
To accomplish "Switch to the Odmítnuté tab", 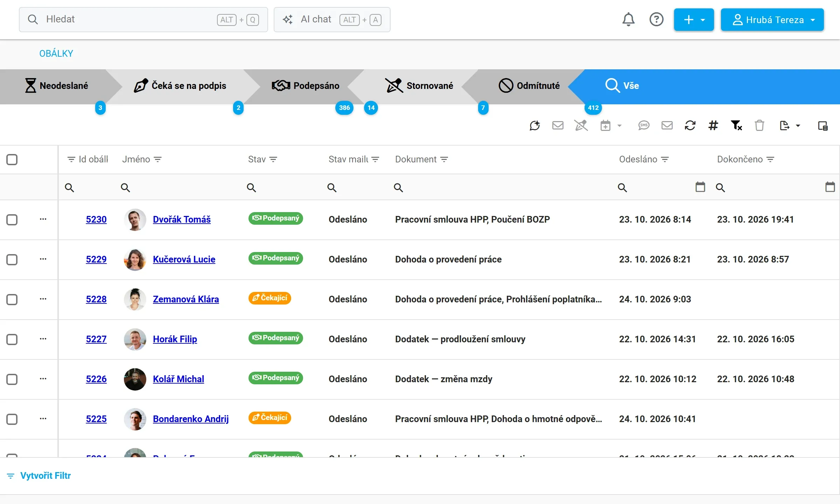I will (x=529, y=86).
